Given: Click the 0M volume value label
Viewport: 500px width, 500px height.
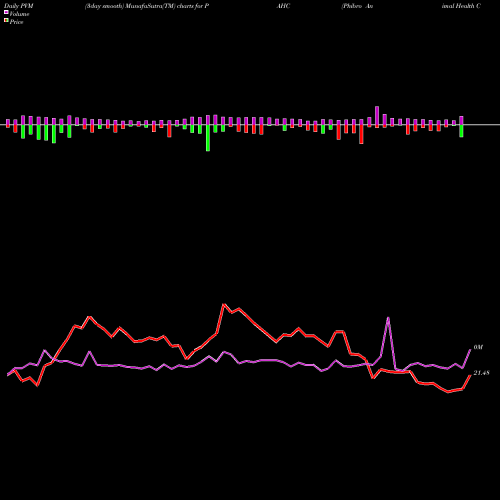Looking at the screenshot, I should tap(478, 347).
